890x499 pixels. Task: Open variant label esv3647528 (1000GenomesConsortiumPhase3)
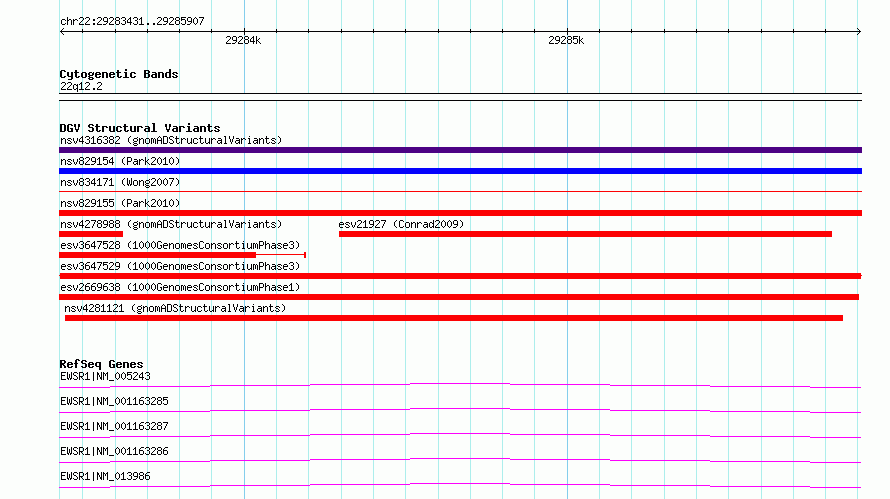coord(180,245)
